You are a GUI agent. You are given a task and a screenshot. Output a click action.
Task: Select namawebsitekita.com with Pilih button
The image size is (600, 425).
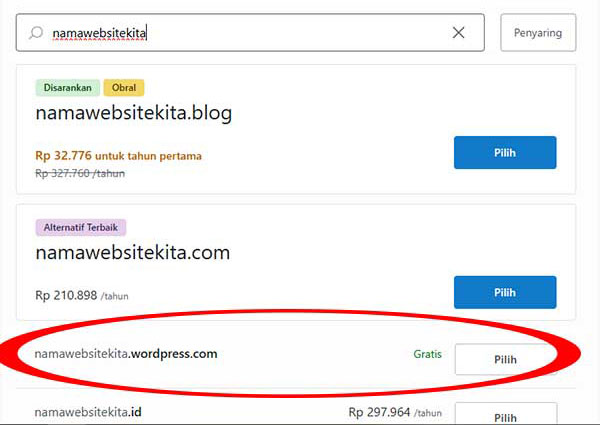505,292
